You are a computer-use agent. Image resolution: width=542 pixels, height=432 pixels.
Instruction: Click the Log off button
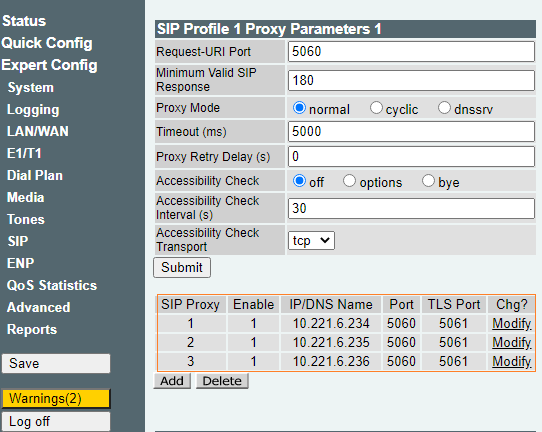coord(56,422)
